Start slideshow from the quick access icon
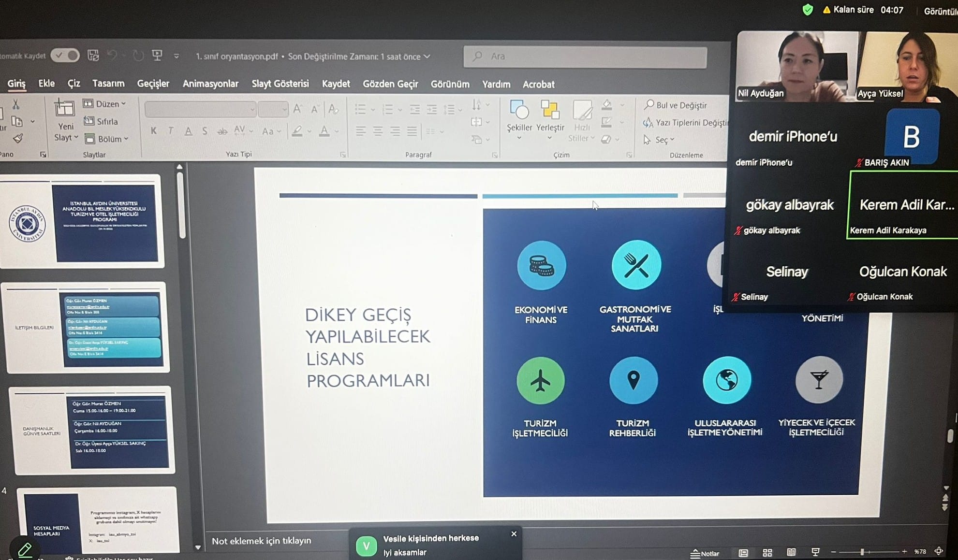The height and width of the screenshot is (560, 958). click(x=157, y=56)
